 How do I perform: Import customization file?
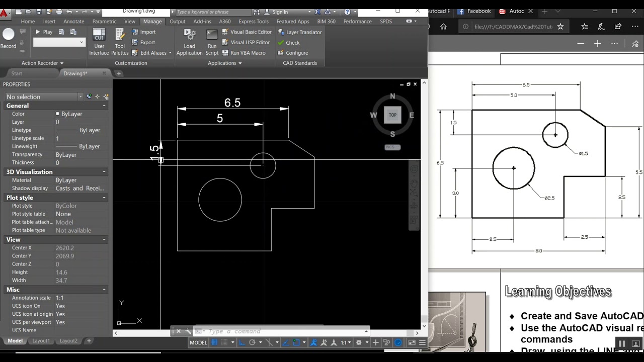point(144,32)
